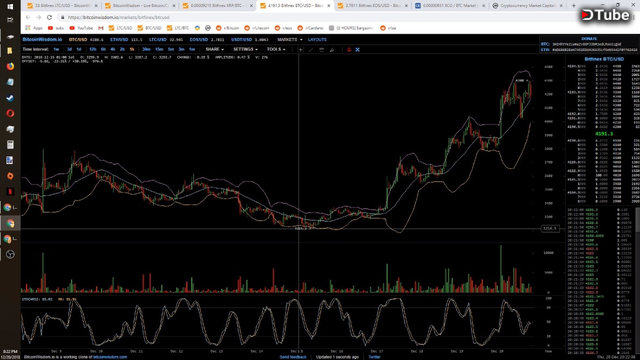Screen dimensions: 640x360
Task: Switch to the Bitfinex XRP/BTC tab
Action: coord(217,6)
